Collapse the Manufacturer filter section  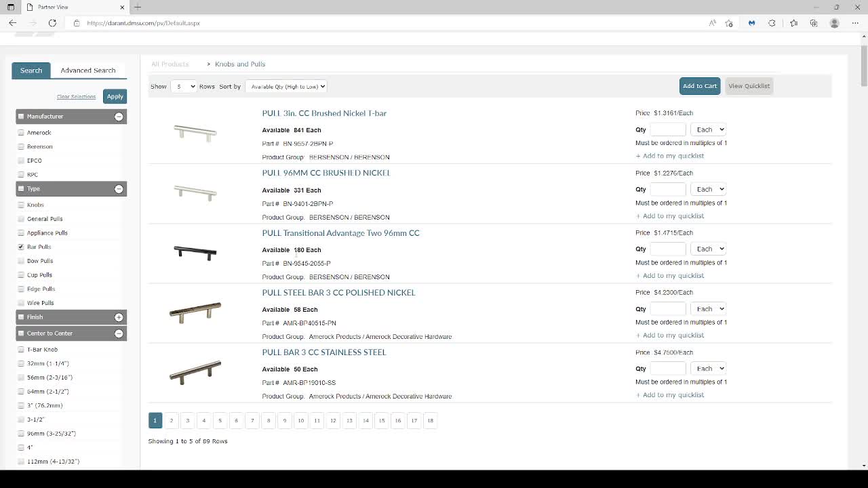pyautogui.click(x=119, y=117)
